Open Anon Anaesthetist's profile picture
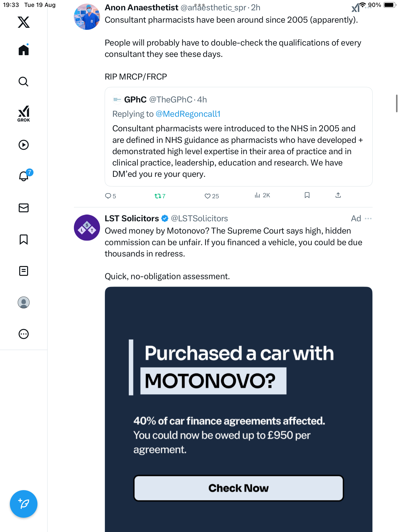 [87, 17]
